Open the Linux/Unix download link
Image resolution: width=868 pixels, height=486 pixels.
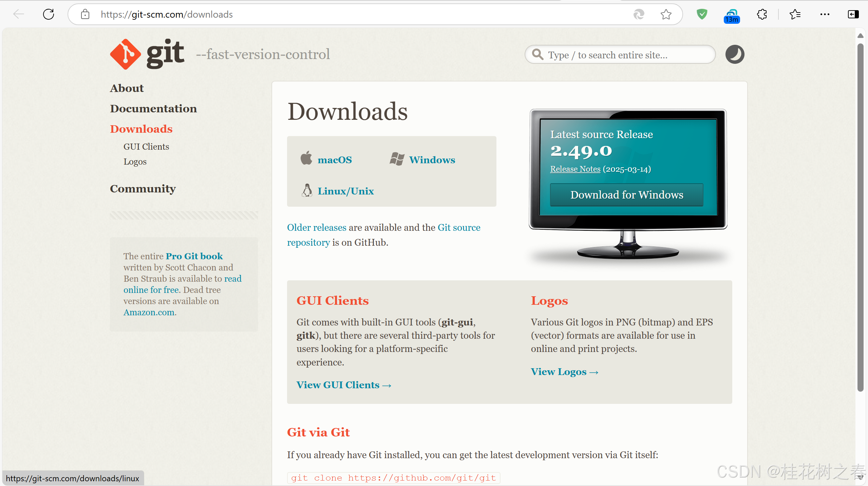346,191
